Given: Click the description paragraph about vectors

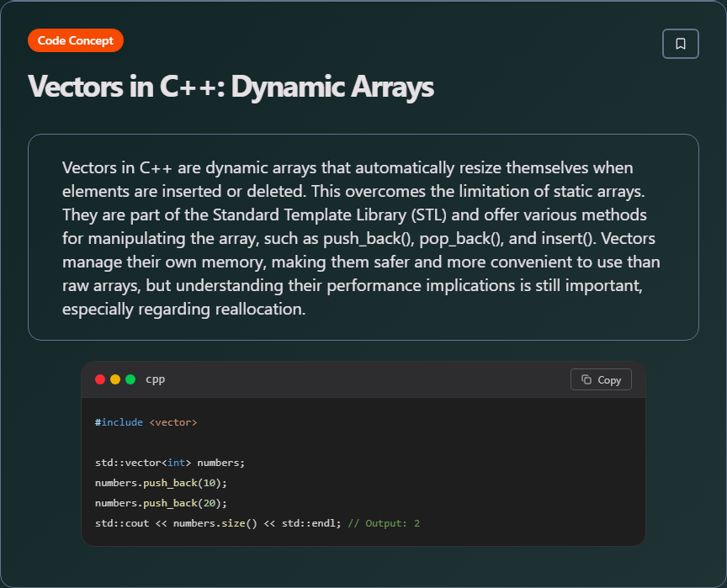Looking at the screenshot, I should [x=361, y=238].
